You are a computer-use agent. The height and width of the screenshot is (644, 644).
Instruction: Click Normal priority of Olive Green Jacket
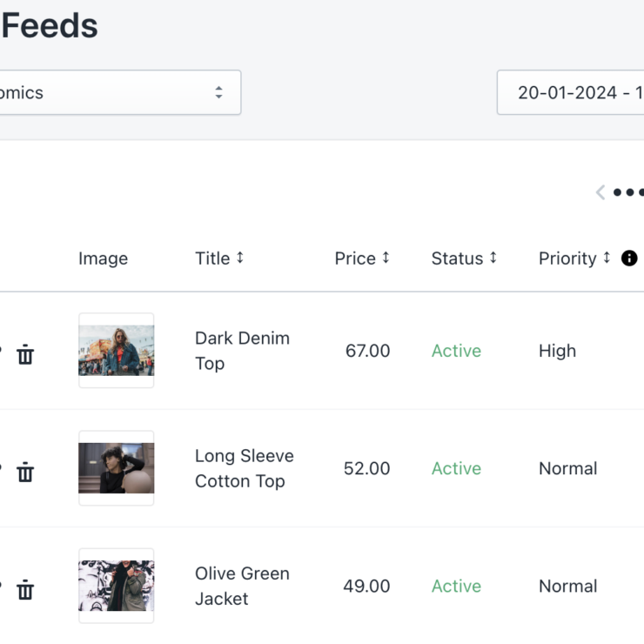tap(568, 586)
